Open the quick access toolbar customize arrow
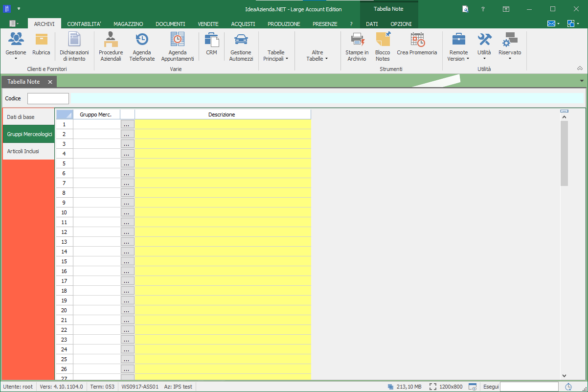This screenshot has height=392, width=588. 19,9
